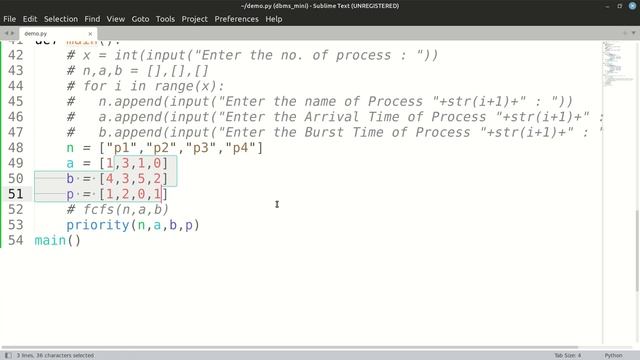Click the 'priority(n,a,b,p)' function call

coord(133,225)
